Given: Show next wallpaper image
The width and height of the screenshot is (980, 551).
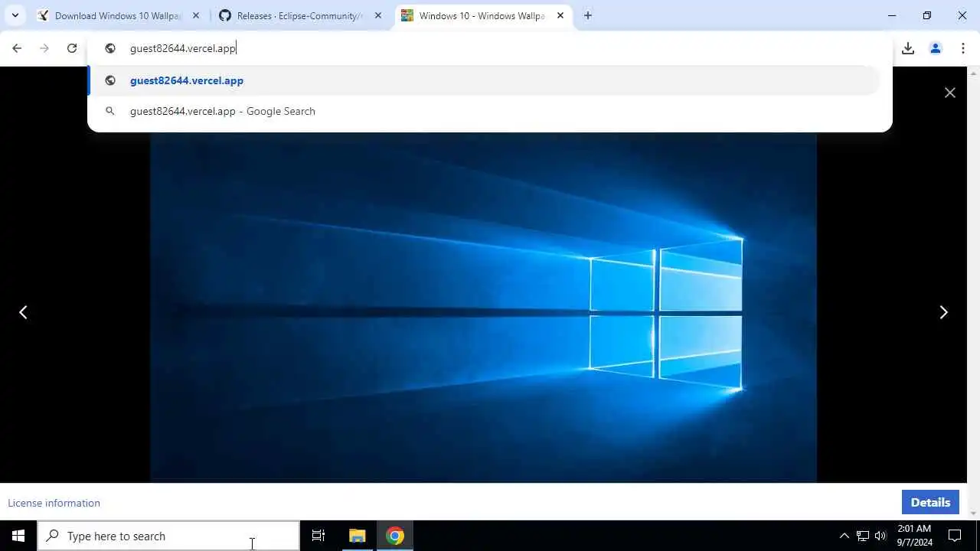Looking at the screenshot, I should click(944, 312).
